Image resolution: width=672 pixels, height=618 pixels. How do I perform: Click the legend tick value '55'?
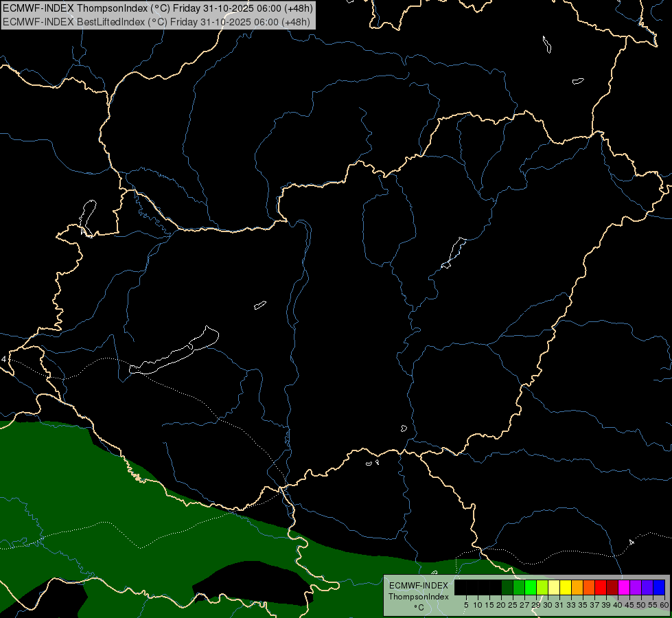point(653,605)
